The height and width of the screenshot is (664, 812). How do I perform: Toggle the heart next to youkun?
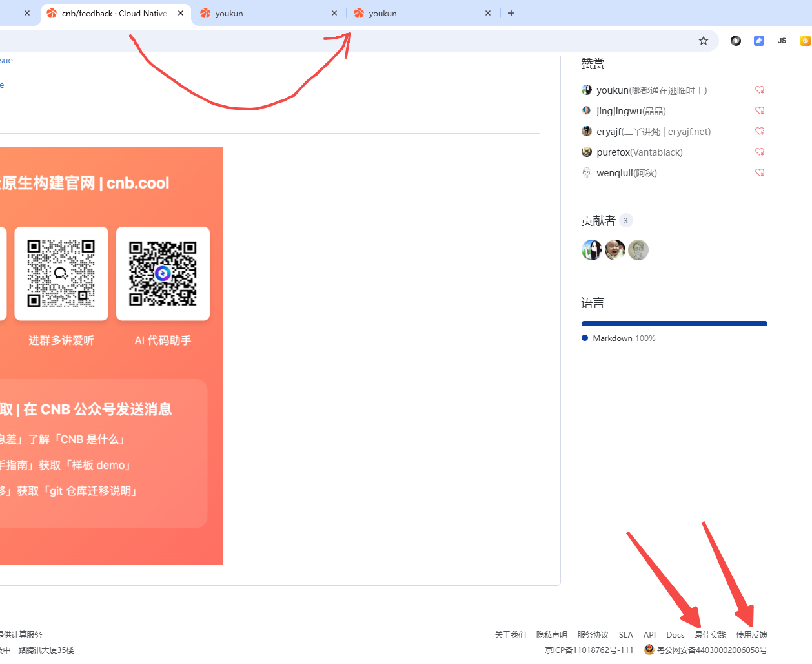760,90
